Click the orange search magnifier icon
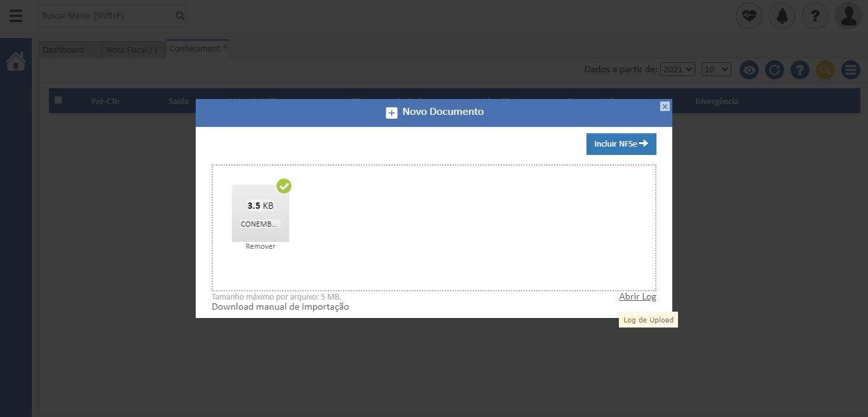Viewport: 868px width, 417px height. click(825, 70)
